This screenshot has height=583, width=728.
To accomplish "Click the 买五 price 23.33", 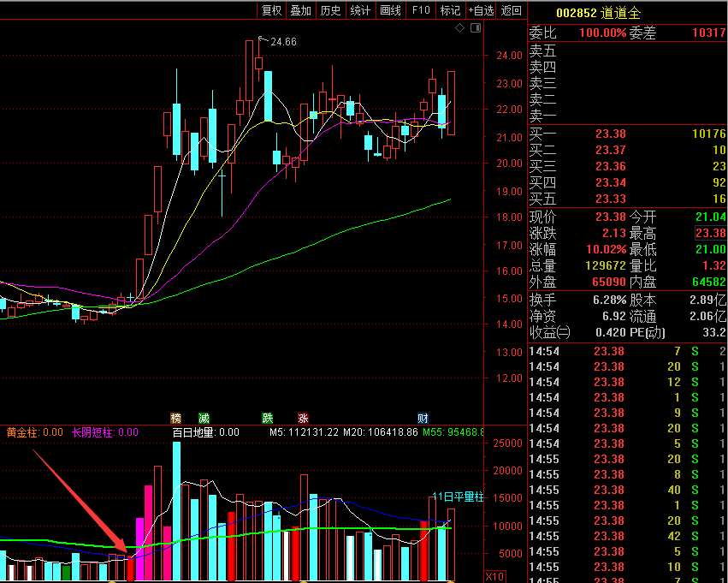I will pyautogui.click(x=611, y=199).
